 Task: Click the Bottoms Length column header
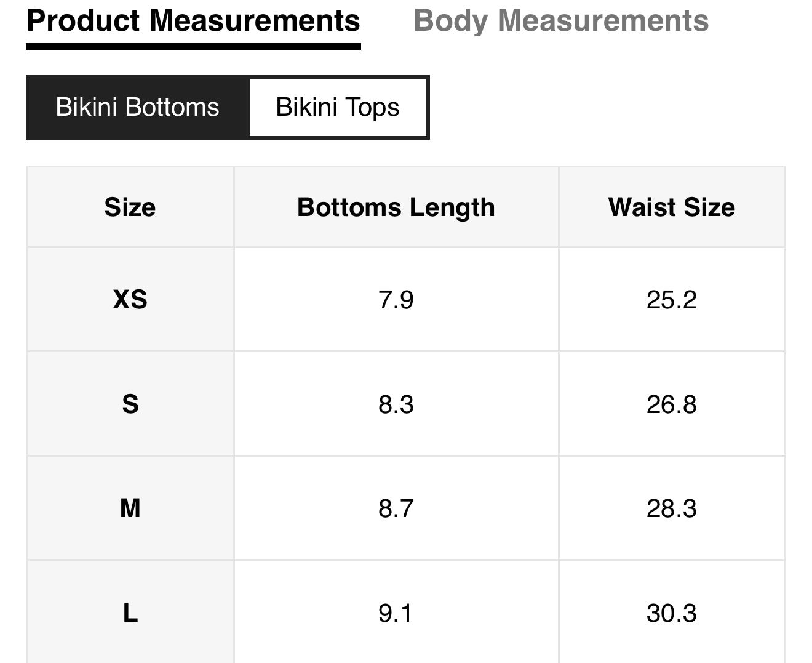pos(396,207)
